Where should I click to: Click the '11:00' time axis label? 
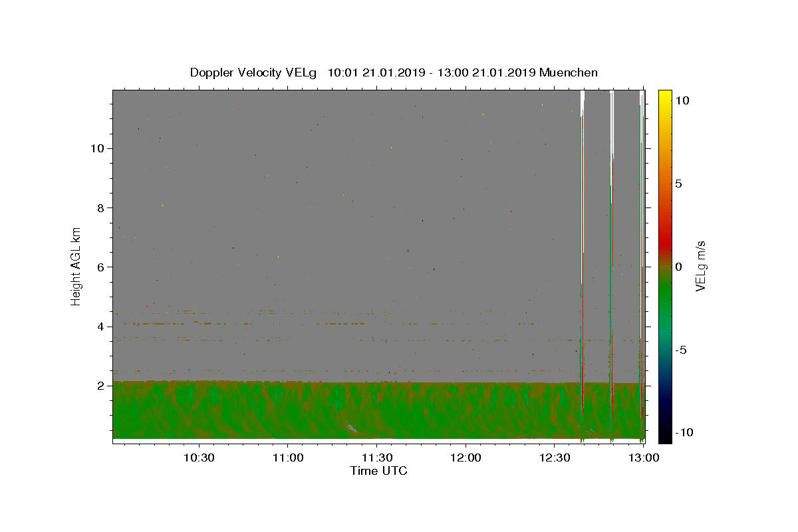pyautogui.click(x=287, y=458)
